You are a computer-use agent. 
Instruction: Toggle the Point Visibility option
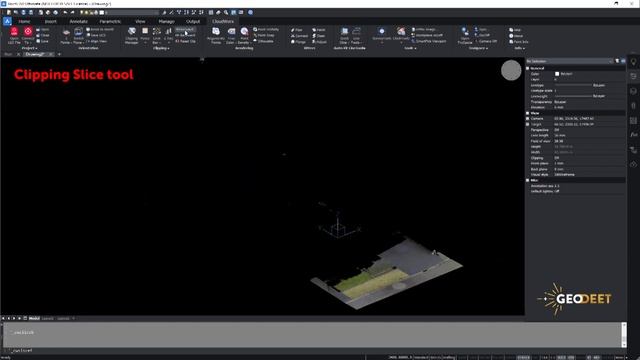tap(266, 29)
